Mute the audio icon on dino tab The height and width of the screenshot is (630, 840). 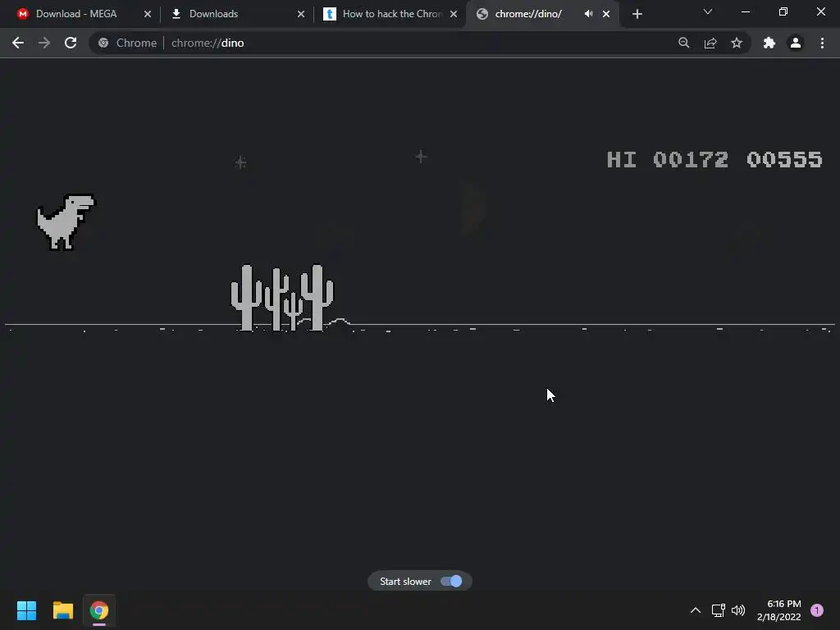pyautogui.click(x=588, y=14)
